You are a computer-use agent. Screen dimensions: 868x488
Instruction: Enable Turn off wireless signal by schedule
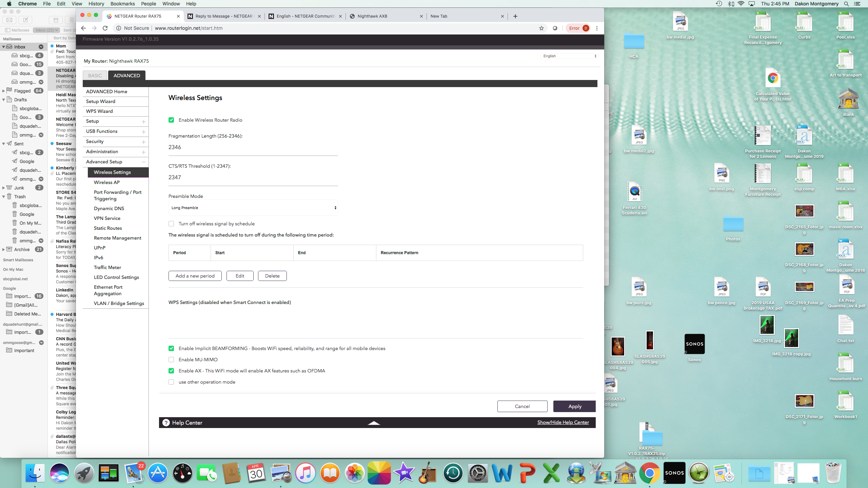(x=171, y=224)
